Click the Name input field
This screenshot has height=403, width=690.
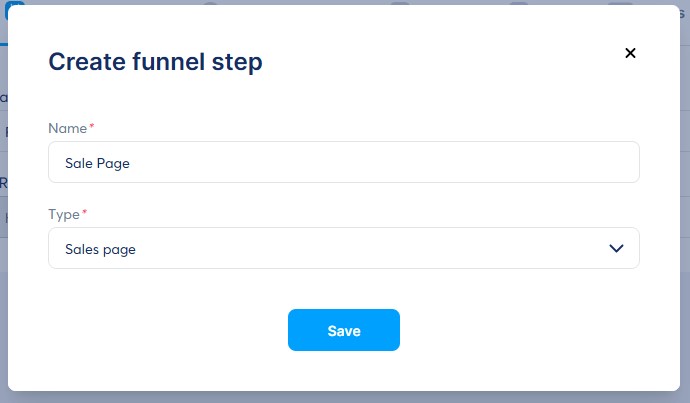[x=343, y=162]
